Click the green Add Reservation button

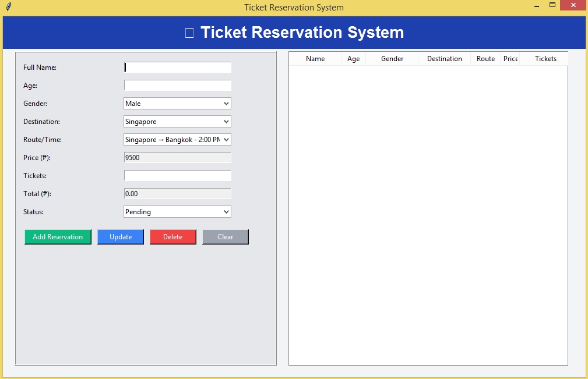click(58, 237)
